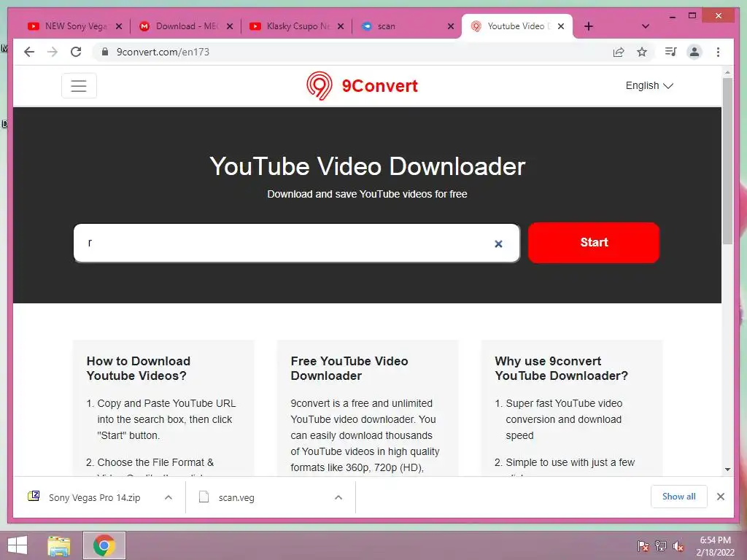Open a new tab with the plus button
The height and width of the screenshot is (560, 747).
coord(589,26)
